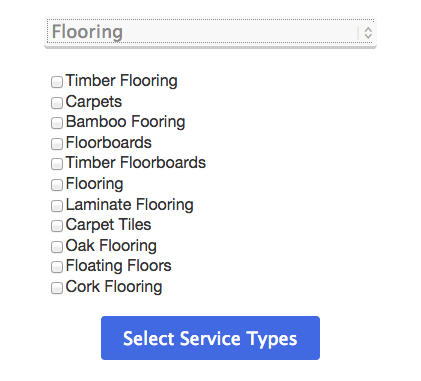Screen dimensions: 421x381
Task: Tick the Laminate Flooring checkbox
Action: pyautogui.click(x=57, y=206)
